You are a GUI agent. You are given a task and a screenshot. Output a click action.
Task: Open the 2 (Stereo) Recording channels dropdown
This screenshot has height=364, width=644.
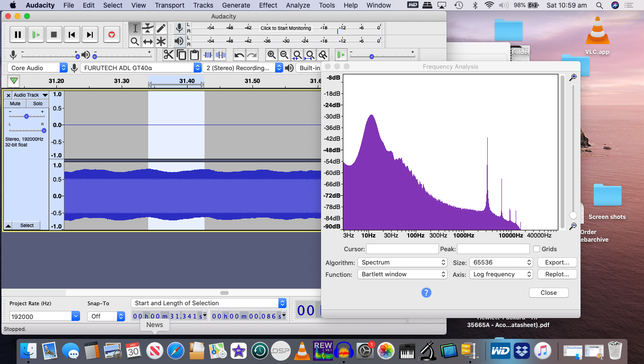tap(243, 68)
